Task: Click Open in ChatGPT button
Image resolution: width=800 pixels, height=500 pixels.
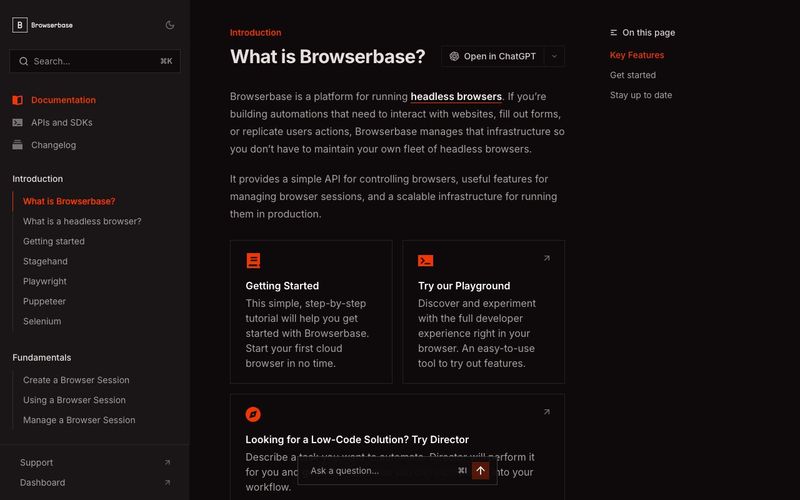Action: pyautogui.click(x=492, y=56)
